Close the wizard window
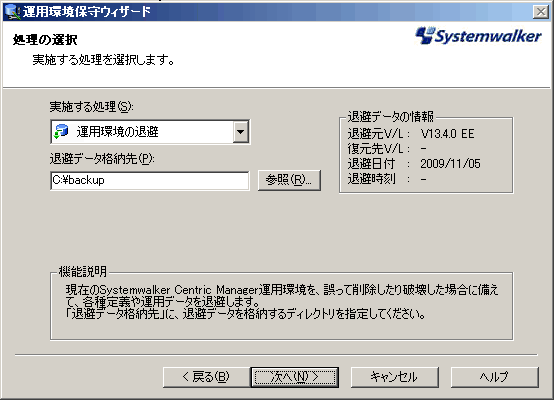The image size is (554, 400). coord(541,12)
